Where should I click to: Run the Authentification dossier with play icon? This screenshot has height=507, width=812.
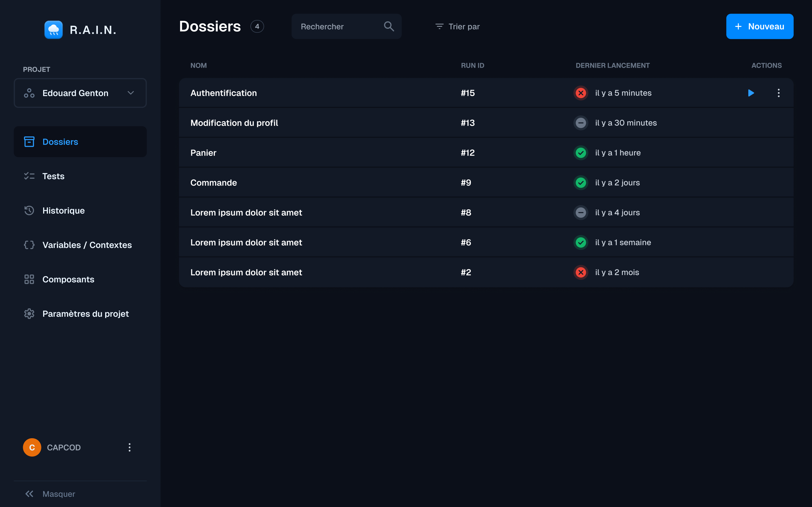click(751, 93)
